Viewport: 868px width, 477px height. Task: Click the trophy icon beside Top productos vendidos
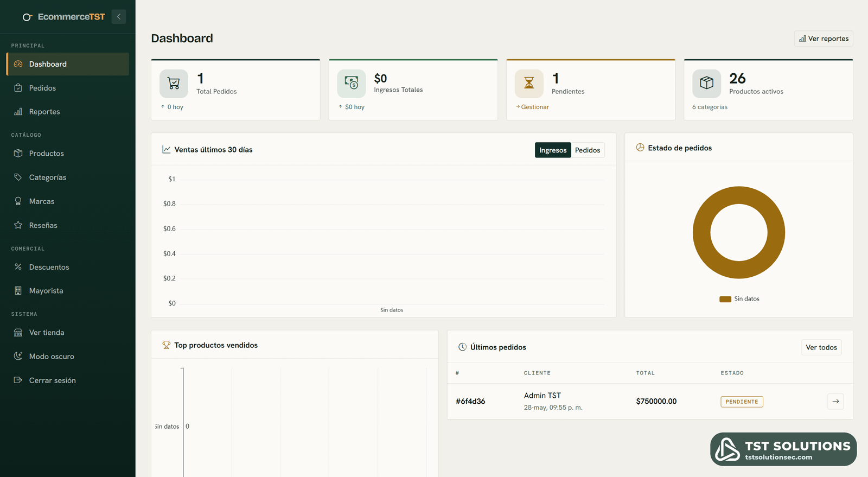coord(167,345)
